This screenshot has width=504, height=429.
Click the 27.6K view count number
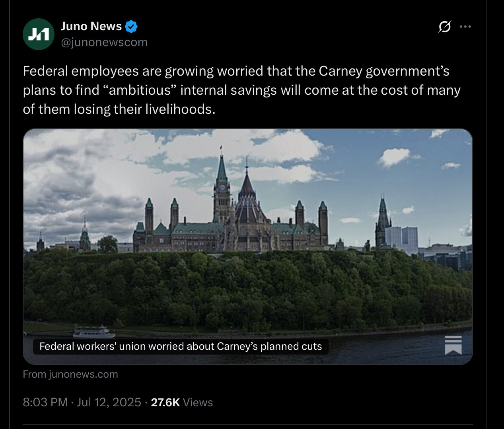(165, 402)
